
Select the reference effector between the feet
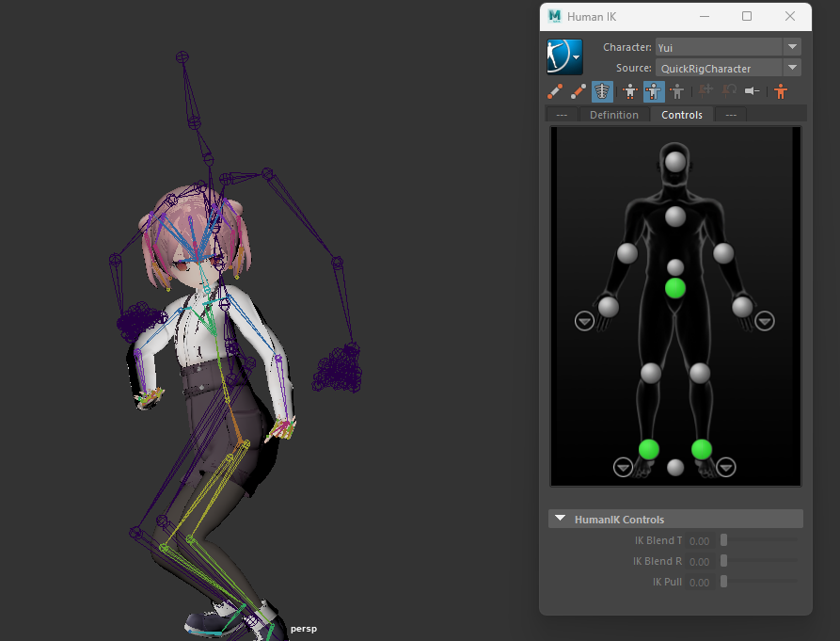pyautogui.click(x=675, y=468)
